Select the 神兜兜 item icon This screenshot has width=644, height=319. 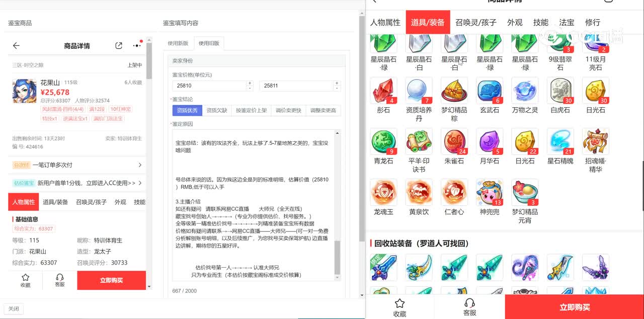(x=490, y=192)
